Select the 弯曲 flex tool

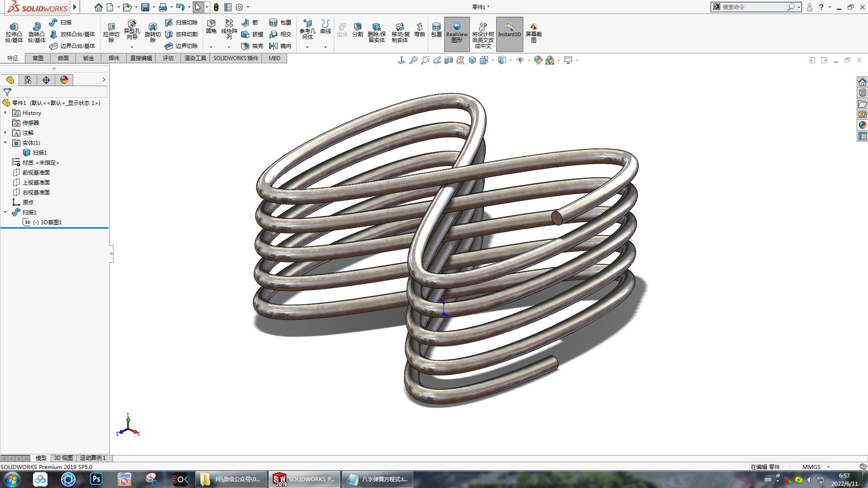pyautogui.click(x=419, y=30)
